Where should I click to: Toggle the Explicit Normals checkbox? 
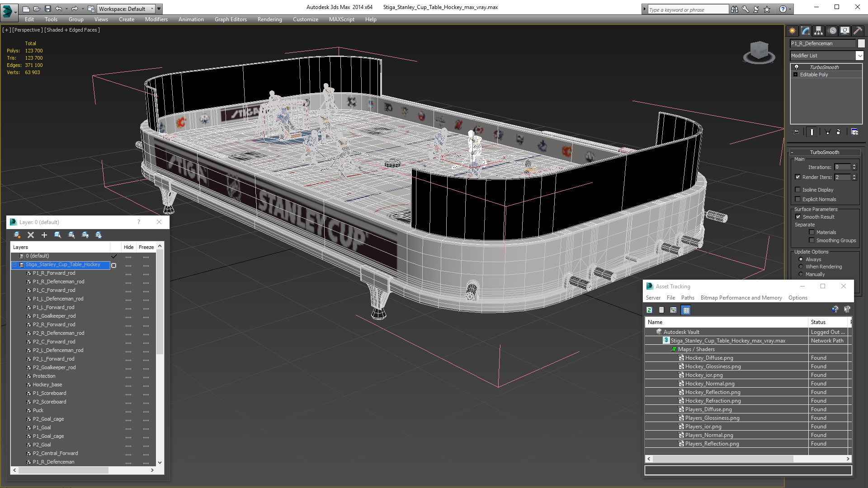tap(798, 199)
